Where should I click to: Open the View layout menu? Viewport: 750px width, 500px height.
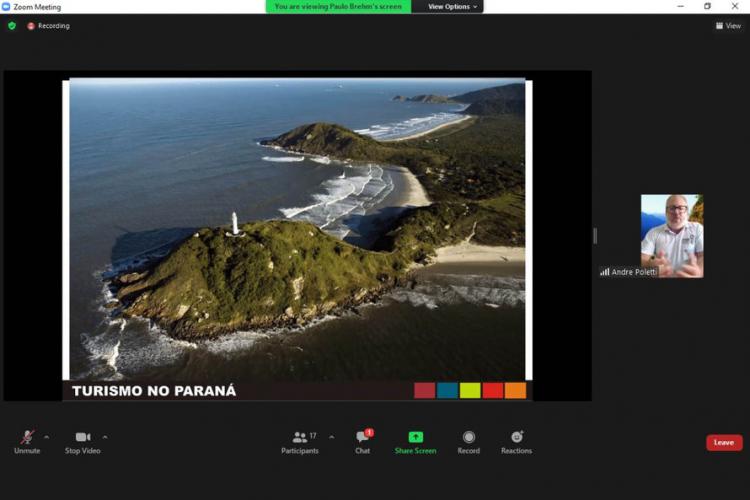(728, 26)
